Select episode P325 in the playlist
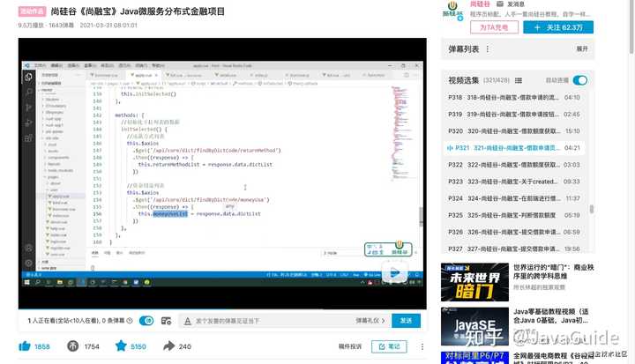 [514, 215]
